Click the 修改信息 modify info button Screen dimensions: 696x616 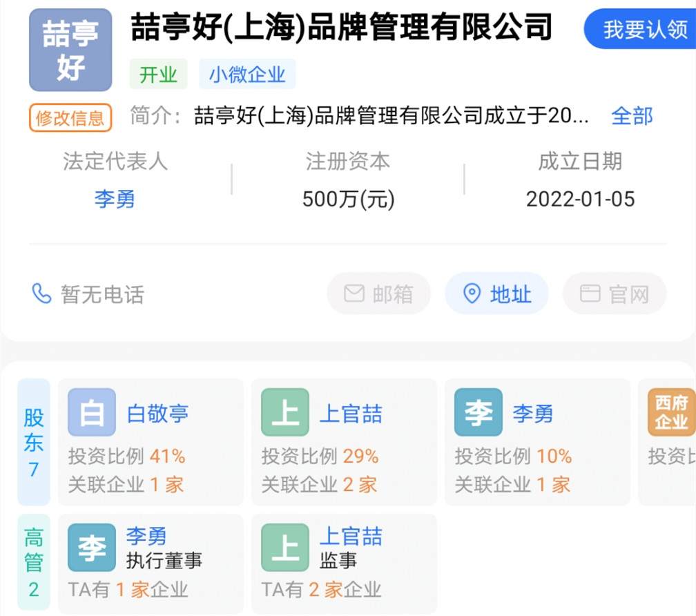(x=69, y=117)
